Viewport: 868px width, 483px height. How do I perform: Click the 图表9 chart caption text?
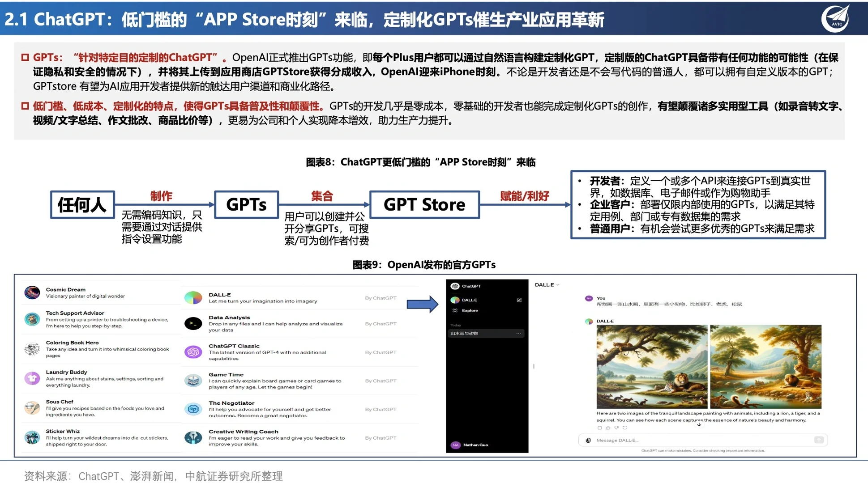pyautogui.click(x=424, y=265)
